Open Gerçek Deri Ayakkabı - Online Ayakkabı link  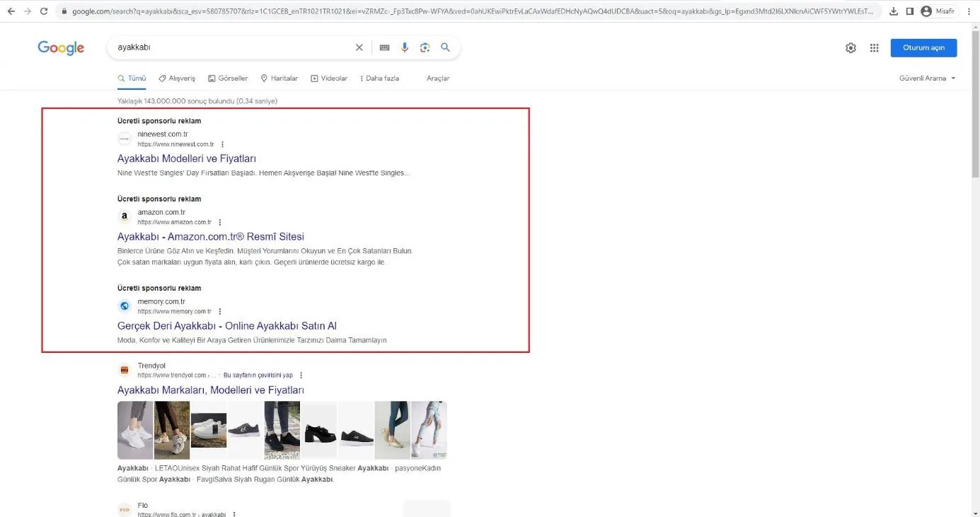[x=227, y=326]
